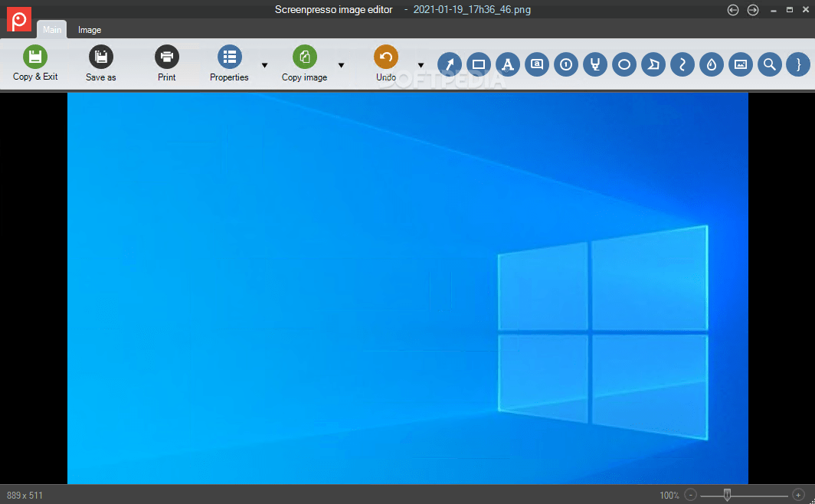This screenshot has height=504, width=815.
Task: Select the Draw Arrow tool
Action: point(450,65)
